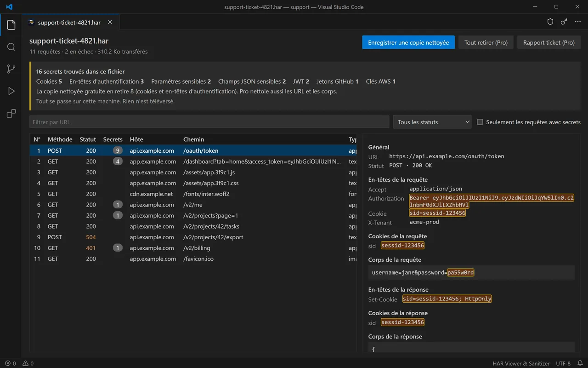The width and height of the screenshot is (588, 368).
Task: Click the notifications bell in status bar
Action: 580,363
